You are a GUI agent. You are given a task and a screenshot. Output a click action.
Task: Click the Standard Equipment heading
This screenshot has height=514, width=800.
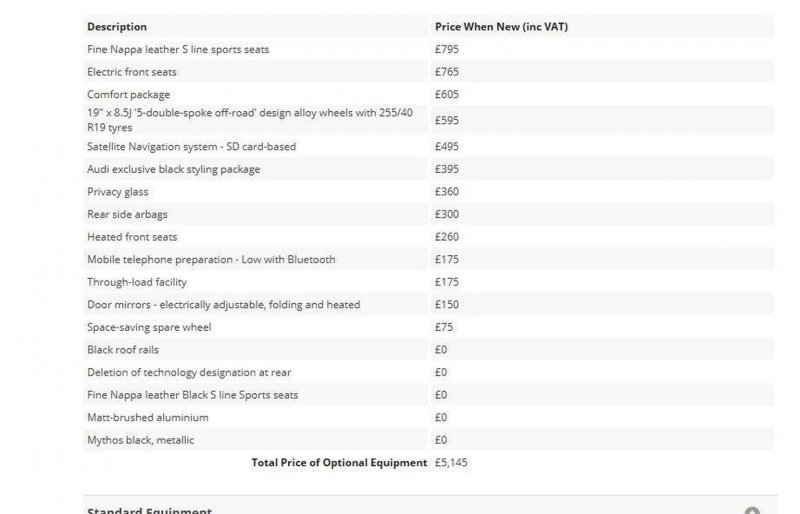click(149, 510)
